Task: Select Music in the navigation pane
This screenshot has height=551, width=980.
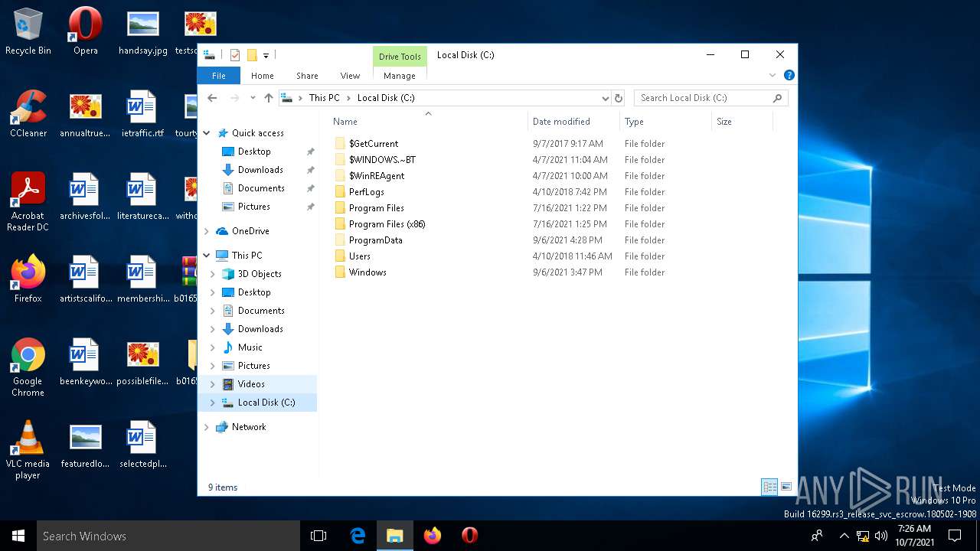Action: (x=250, y=347)
